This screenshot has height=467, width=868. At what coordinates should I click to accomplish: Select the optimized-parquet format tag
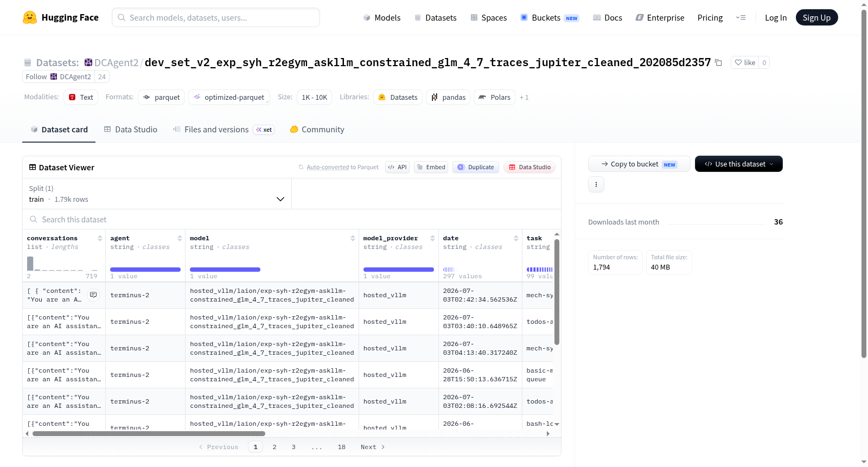tap(229, 97)
